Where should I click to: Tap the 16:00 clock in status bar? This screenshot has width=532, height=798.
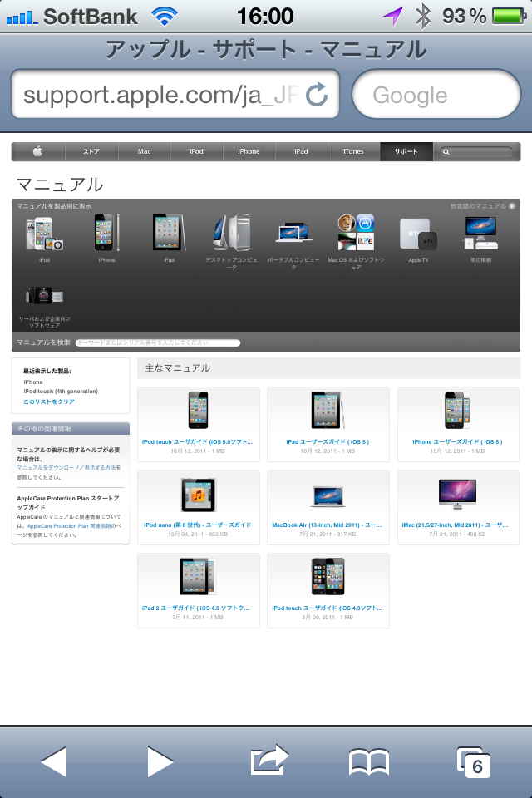[x=266, y=17]
